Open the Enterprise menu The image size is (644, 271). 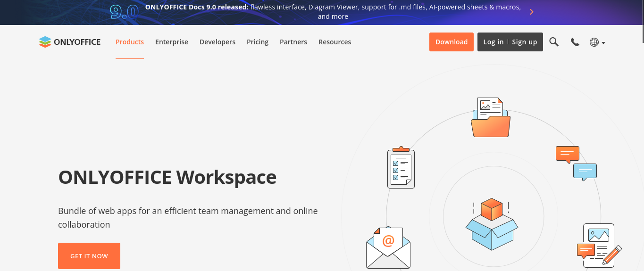pos(172,42)
